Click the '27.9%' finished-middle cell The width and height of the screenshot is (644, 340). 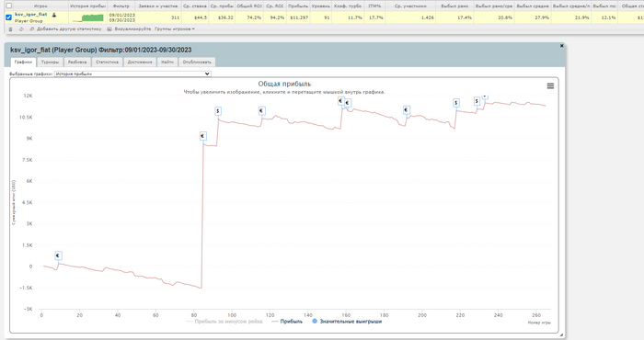click(542, 17)
